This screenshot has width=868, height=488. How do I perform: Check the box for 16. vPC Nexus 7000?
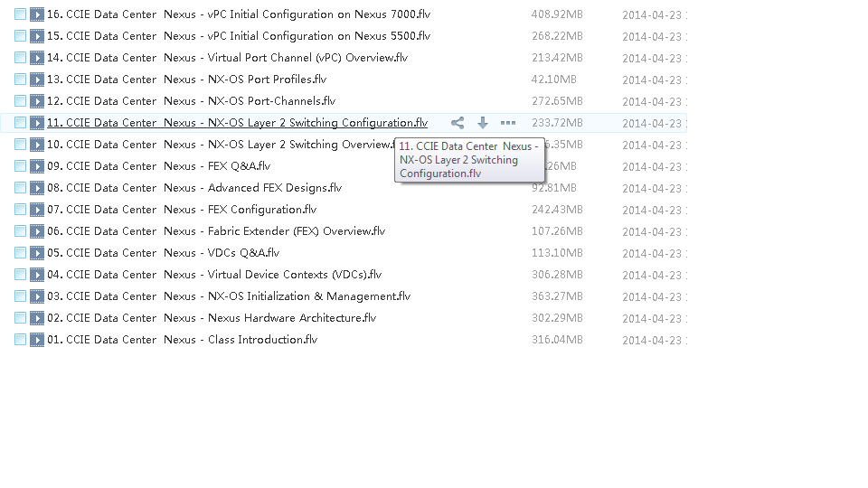pyautogui.click(x=21, y=14)
